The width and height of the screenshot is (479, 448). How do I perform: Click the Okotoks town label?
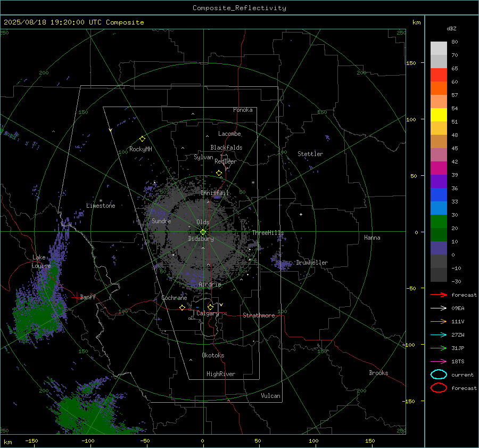click(213, 355)
